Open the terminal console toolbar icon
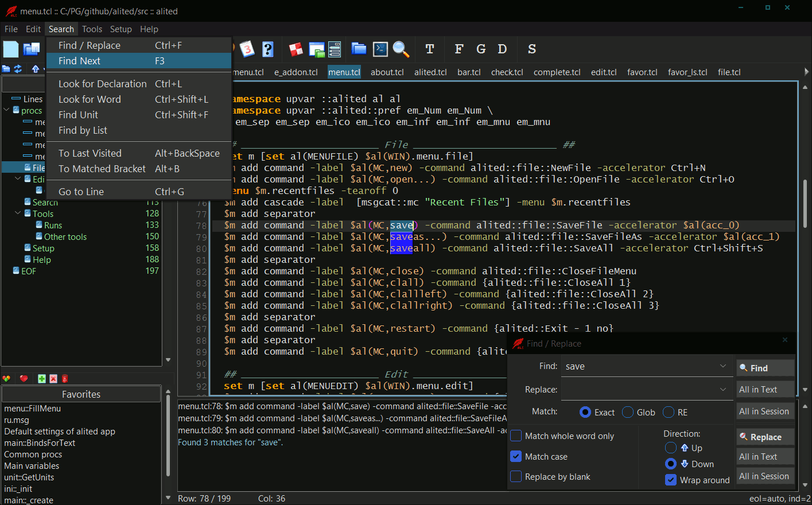Viewport: 812px width, 505px height. click(x=380, y=49)
